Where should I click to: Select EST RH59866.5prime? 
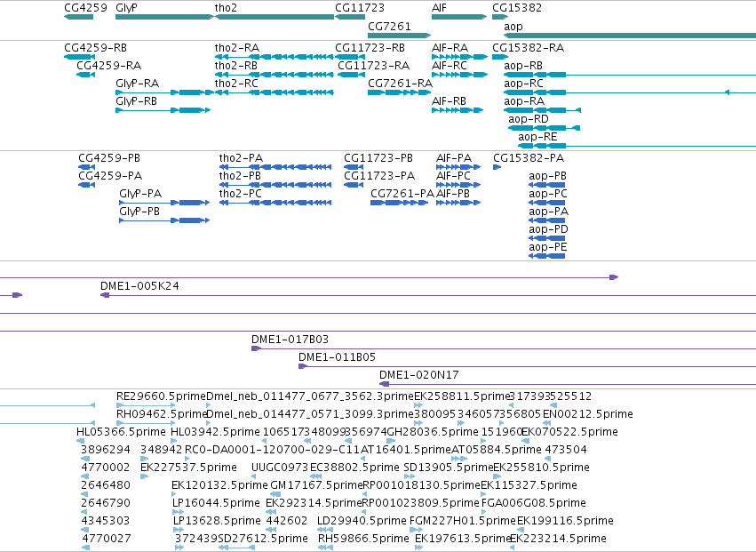pos(325,548)
